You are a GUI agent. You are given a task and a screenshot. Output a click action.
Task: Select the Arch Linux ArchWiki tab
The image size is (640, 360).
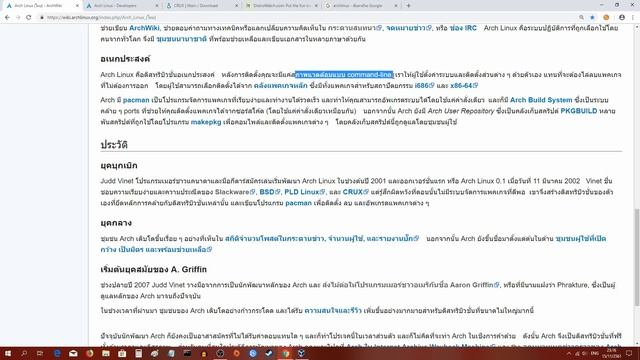[x=41, y=6]
